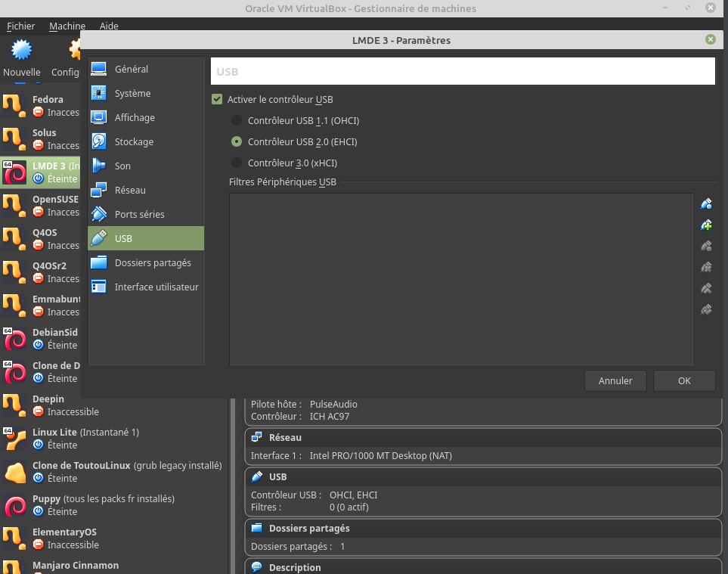The image size is (728, 574).
Task: Select the Q4OS virtual machine
Action: coord(40,239)
